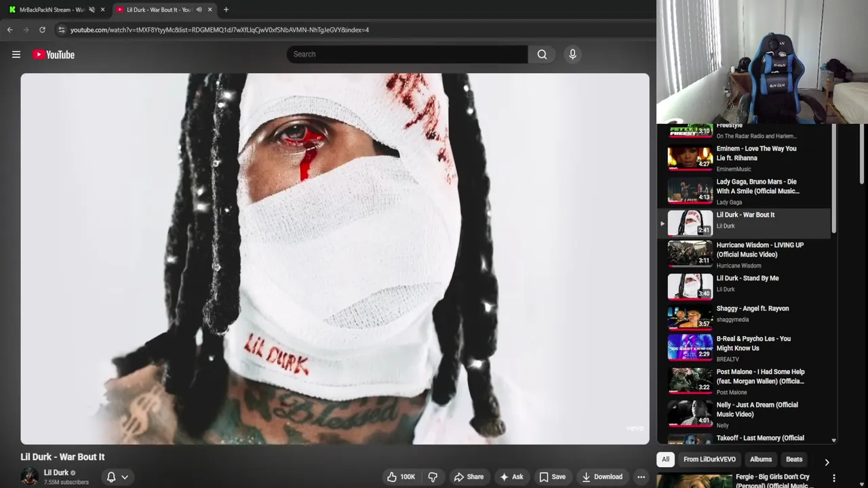Toggle the notification bell for Lil Durk
Viewport: 868px width, 488px height.
(x=111, y=476)
